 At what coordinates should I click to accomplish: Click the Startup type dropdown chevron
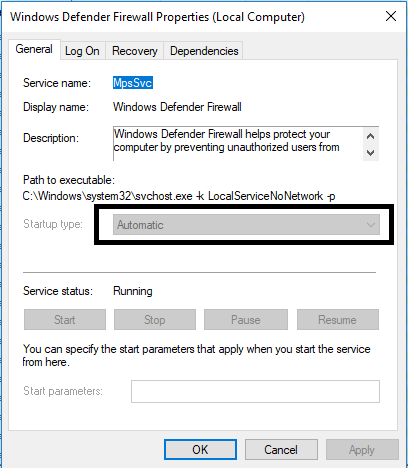371,225
